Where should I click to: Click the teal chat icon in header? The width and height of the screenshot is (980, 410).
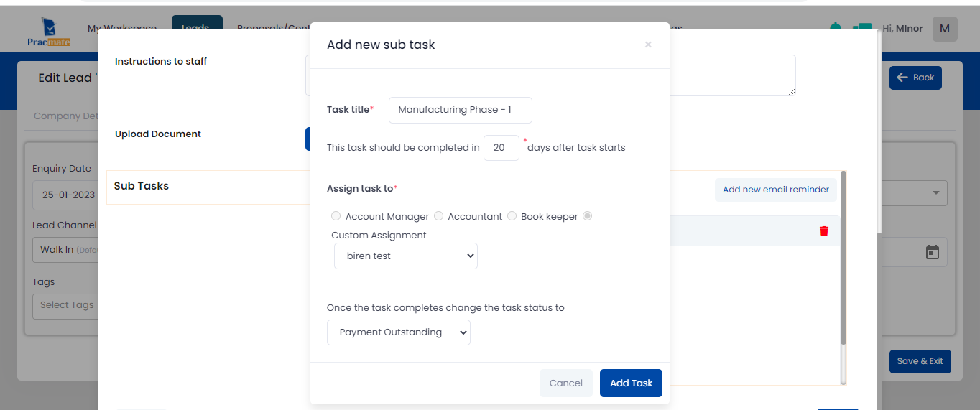(x=861, y=28)
